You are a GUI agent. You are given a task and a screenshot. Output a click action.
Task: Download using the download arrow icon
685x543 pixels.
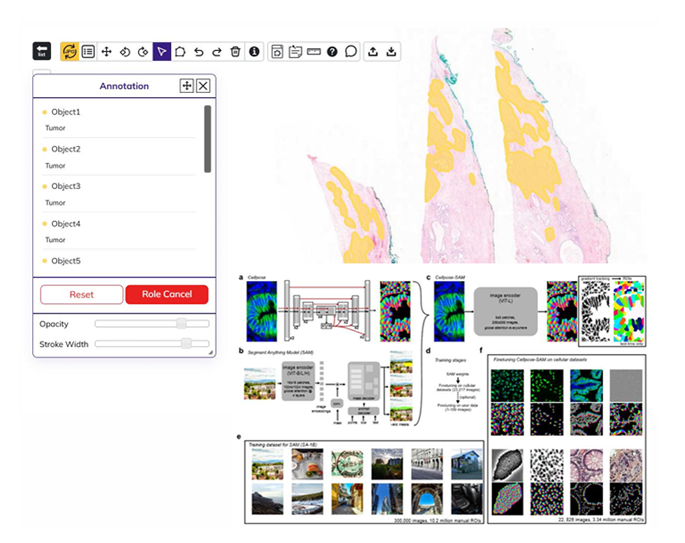pyautogui.click(x=391, y=52)
